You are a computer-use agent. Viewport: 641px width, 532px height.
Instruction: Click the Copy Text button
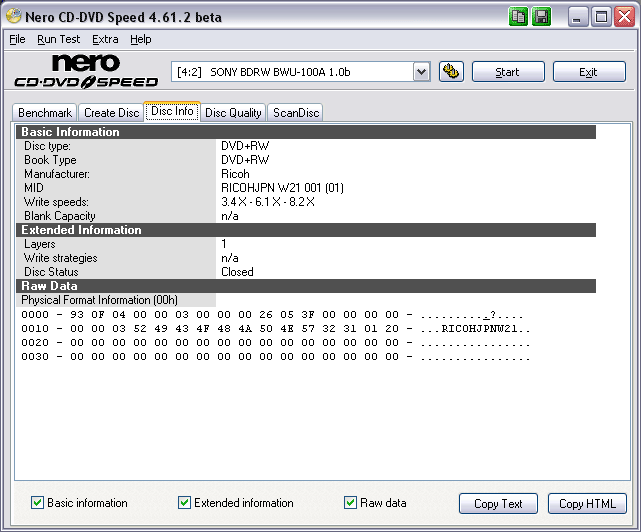(x=498, y=503)
